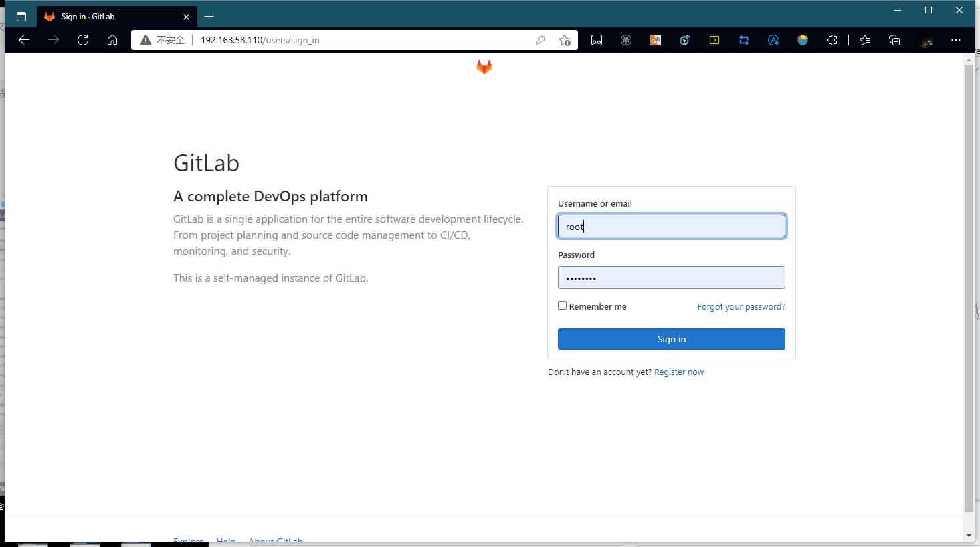Go forward using the forward arrow
The height and width of the screenshot is (547, 980).
[x=54, y=40]
